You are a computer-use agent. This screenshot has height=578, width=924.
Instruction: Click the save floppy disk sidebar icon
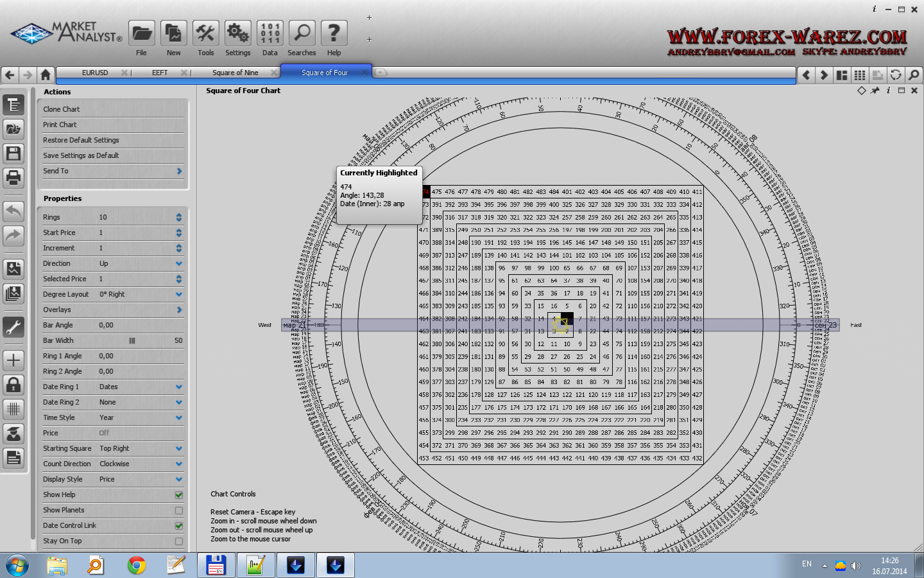point(13,153)
